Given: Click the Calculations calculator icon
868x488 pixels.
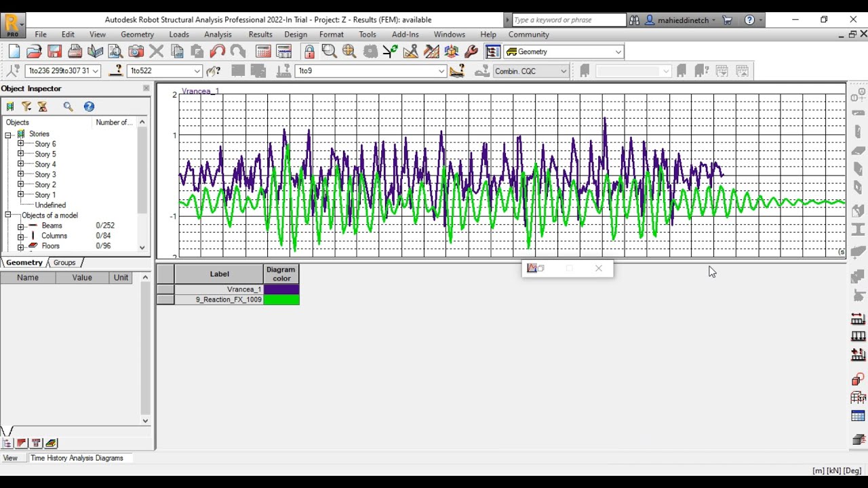Looking at the screenshot, I should click(263, 52).
